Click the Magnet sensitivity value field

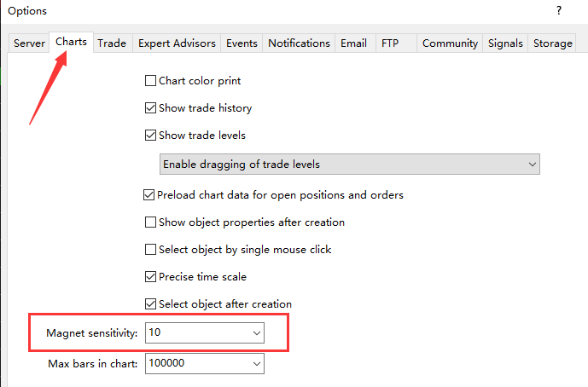point(198,332)
